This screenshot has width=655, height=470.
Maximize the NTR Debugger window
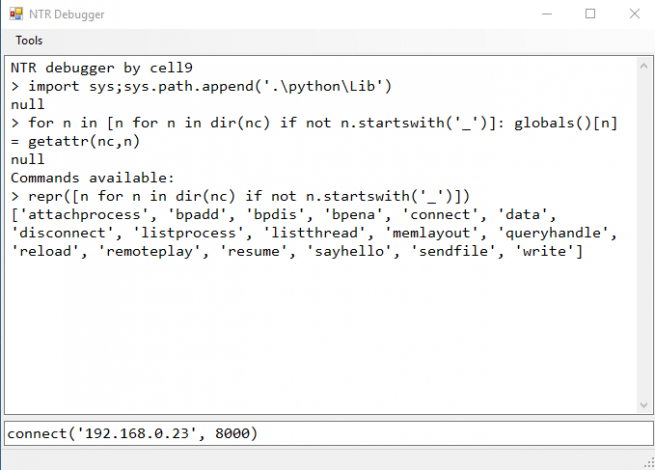pos(590,14)
